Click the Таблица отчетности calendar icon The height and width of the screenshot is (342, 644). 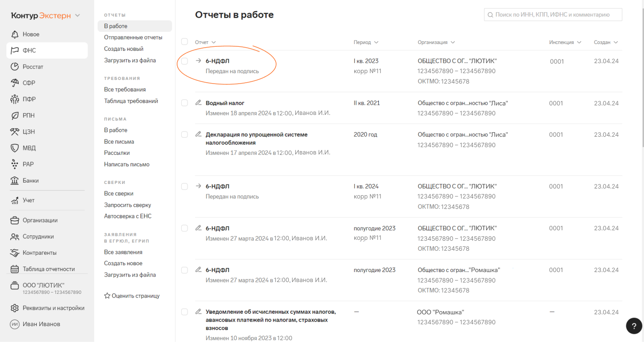pyautogui.click(x=15, y=269)
